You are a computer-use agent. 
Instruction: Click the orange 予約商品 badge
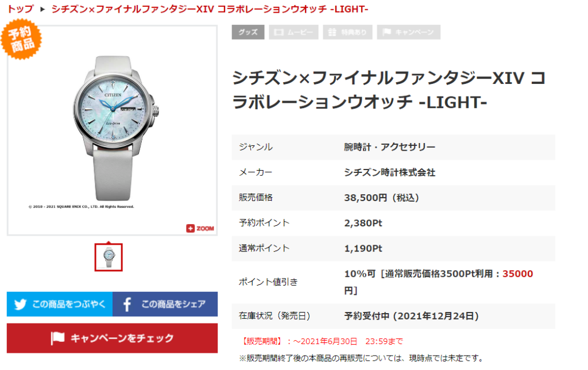tap(21, 38)
